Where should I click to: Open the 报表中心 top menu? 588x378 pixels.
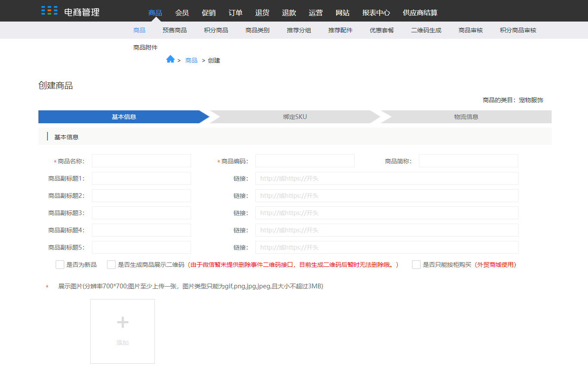[376, 13]
